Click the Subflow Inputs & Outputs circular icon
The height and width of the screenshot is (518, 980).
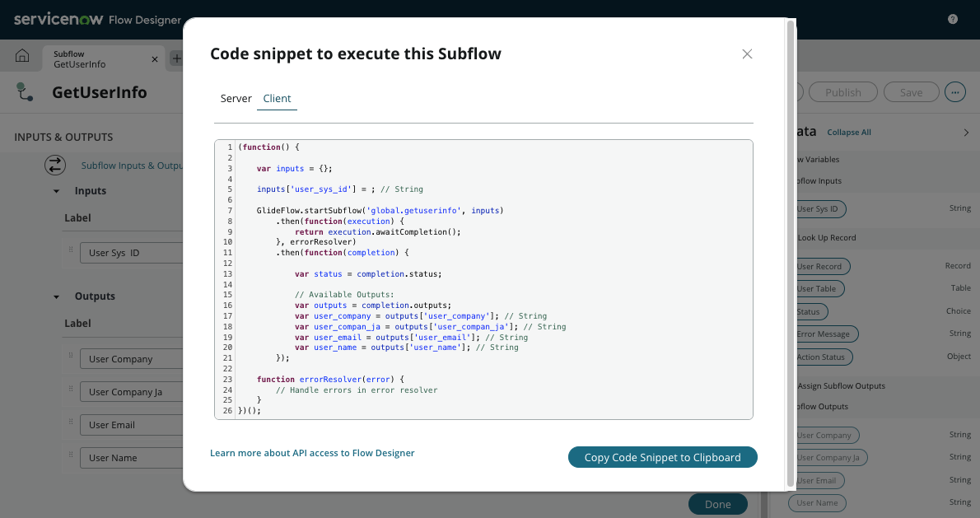[x=54, y=165]
